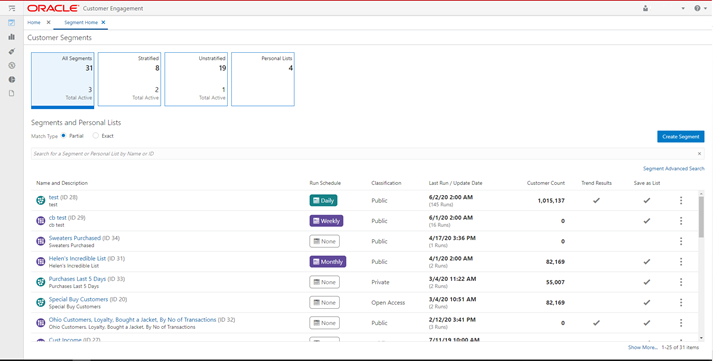Open the actions menu for Special Buy Customers

coord(681,302)
